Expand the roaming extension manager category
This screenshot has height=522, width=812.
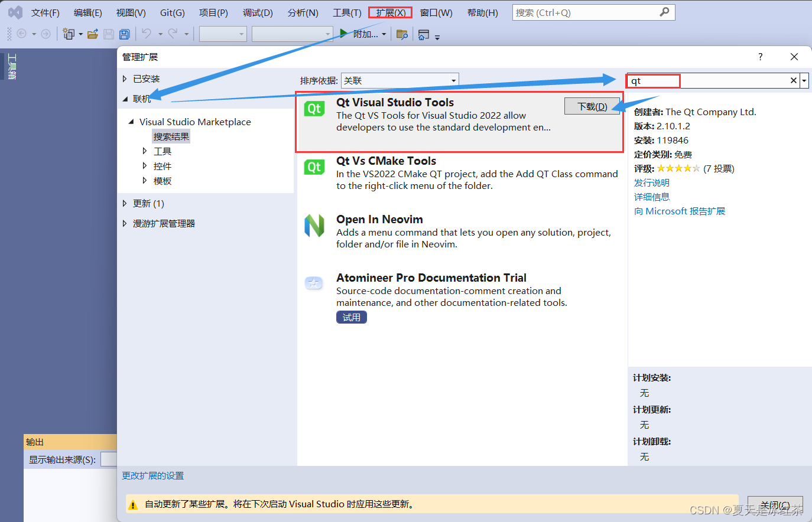point(125,223)
